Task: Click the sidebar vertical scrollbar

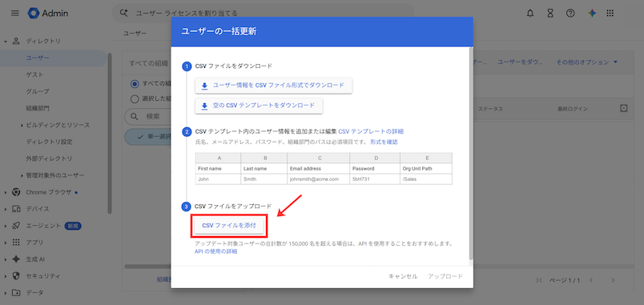Action: coord(110,134)
